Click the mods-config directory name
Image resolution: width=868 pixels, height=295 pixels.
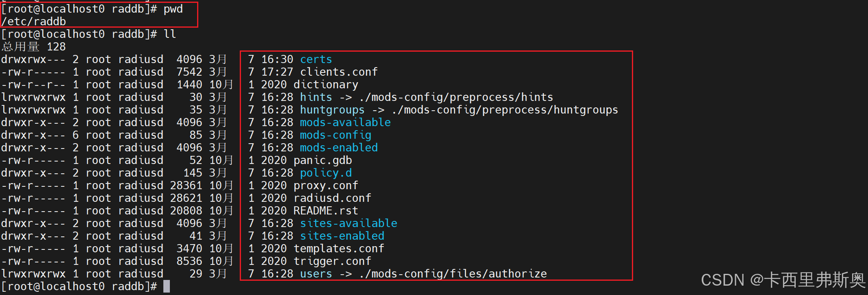335,135
